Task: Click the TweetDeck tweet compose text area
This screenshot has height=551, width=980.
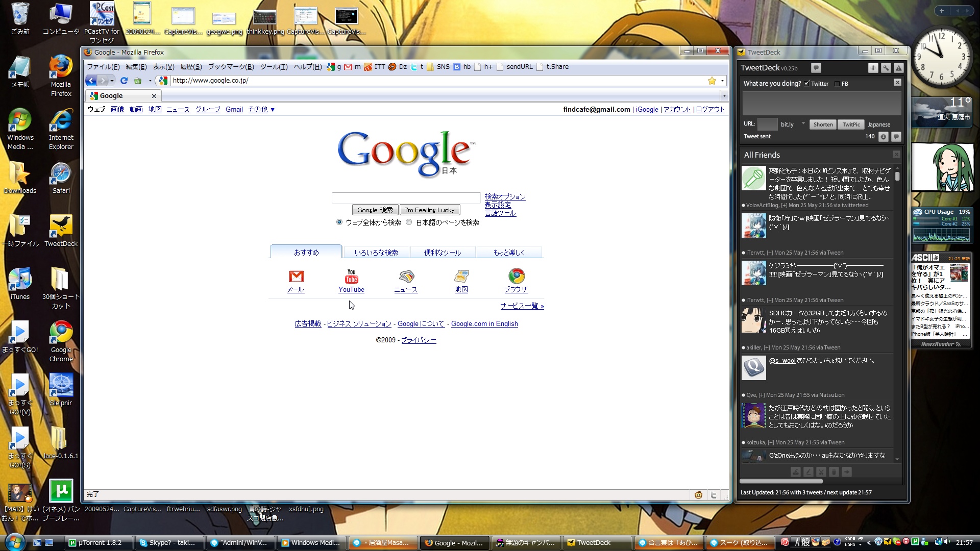Action: [x=821, y=104]
